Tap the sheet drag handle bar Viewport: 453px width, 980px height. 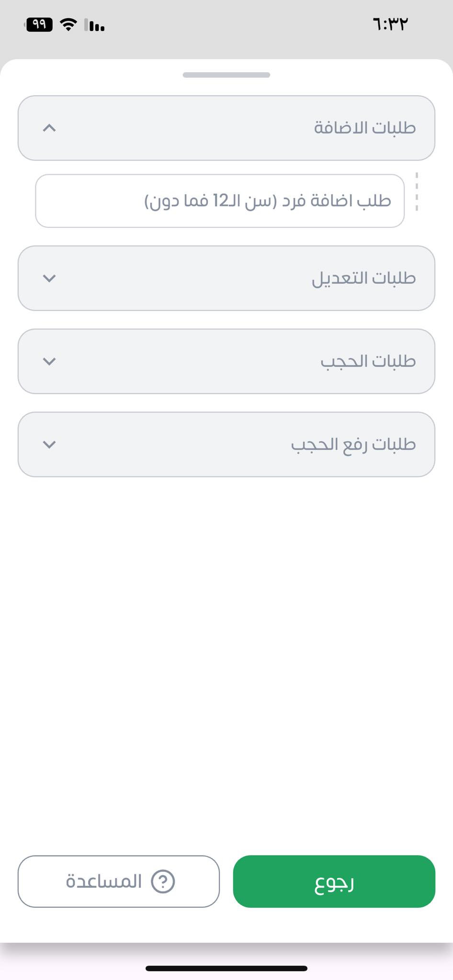coord(226,75)
